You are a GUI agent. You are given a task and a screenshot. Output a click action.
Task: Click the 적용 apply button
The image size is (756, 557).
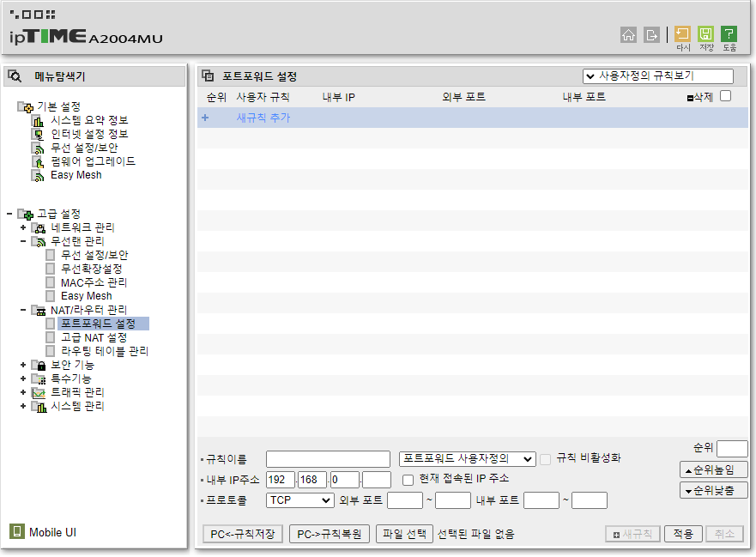point(683,534)
